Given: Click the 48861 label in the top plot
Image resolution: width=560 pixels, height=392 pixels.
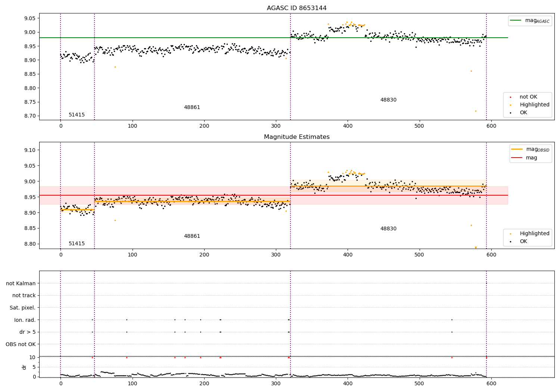Looking at the screenshot, I should [192, 108].
